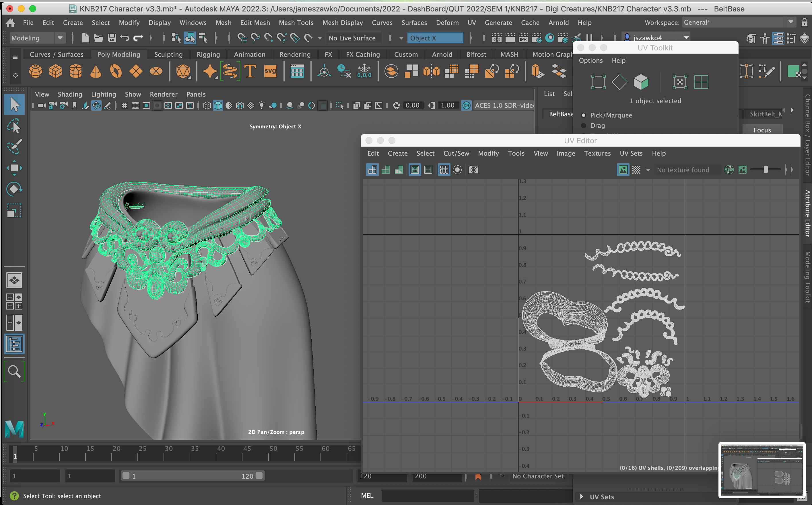The width and height of the screenshot is (812, 505).
Task: Click the polygon Type tool icon
Action: 250,71
